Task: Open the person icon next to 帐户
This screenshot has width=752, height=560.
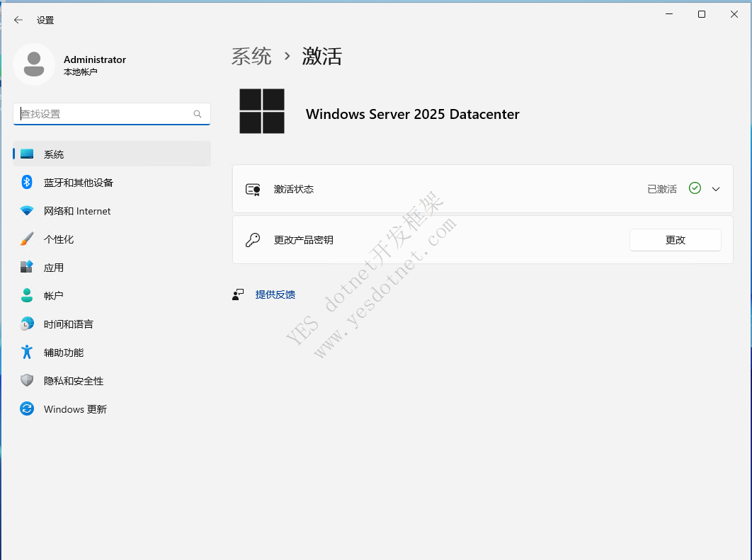Action: [27, 295]
